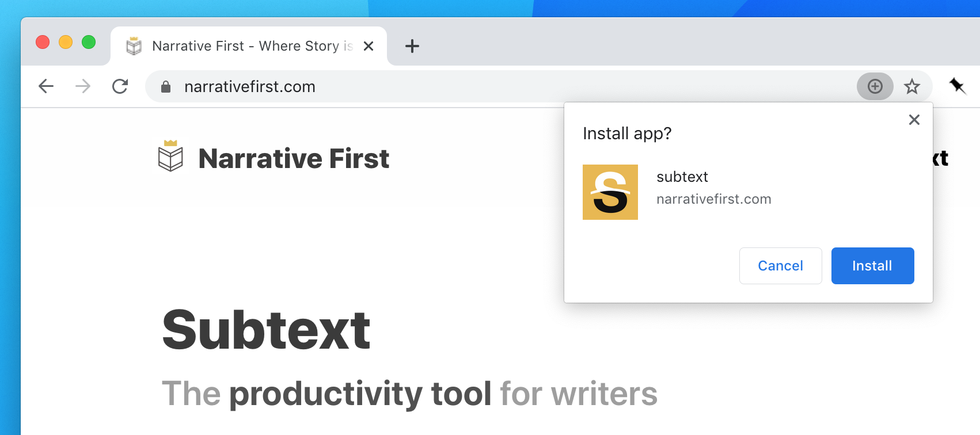Go back with the browser back arrow
Viewport: 980px width, 435px height.
click(x=46, y=86)
